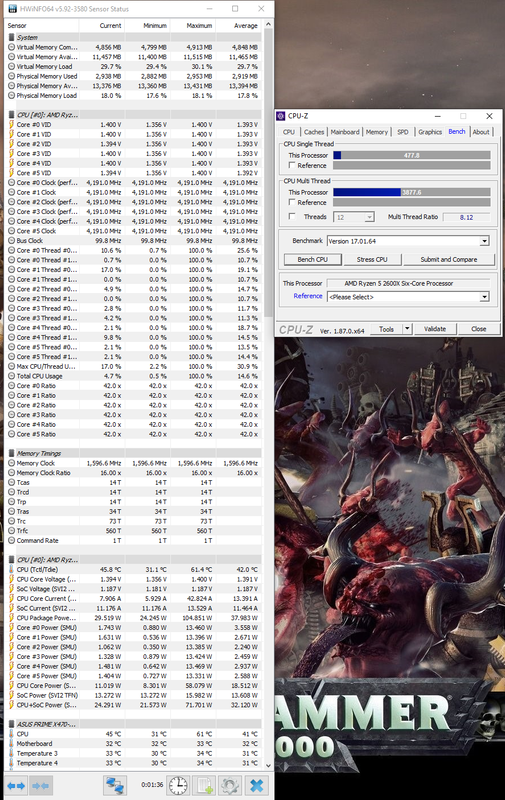Image resolution: width=505 pixels, height=800 pixels.
Task: Click the Physical Memory Used row icon
Action: (12, 76)
